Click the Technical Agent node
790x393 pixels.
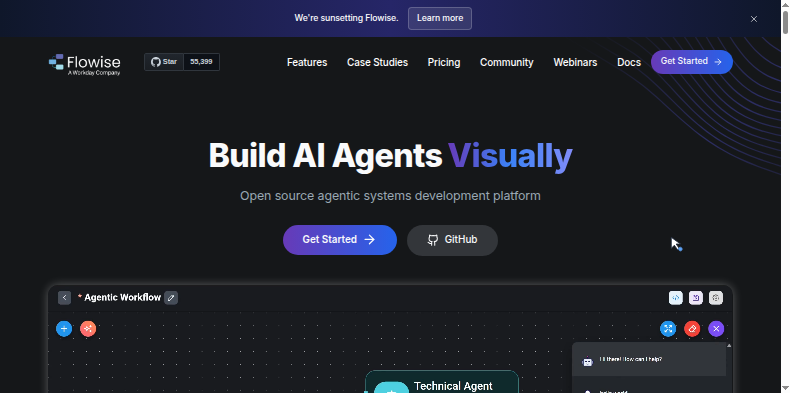pos(442,382)
